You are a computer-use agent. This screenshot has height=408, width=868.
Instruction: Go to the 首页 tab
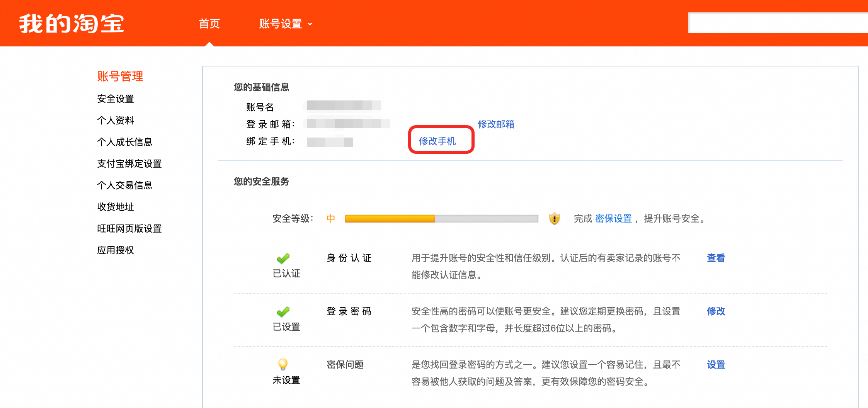coord(209,24)
